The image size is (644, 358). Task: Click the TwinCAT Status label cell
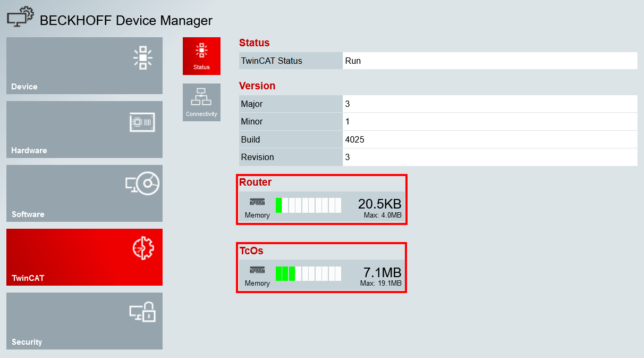click(291, 61)
